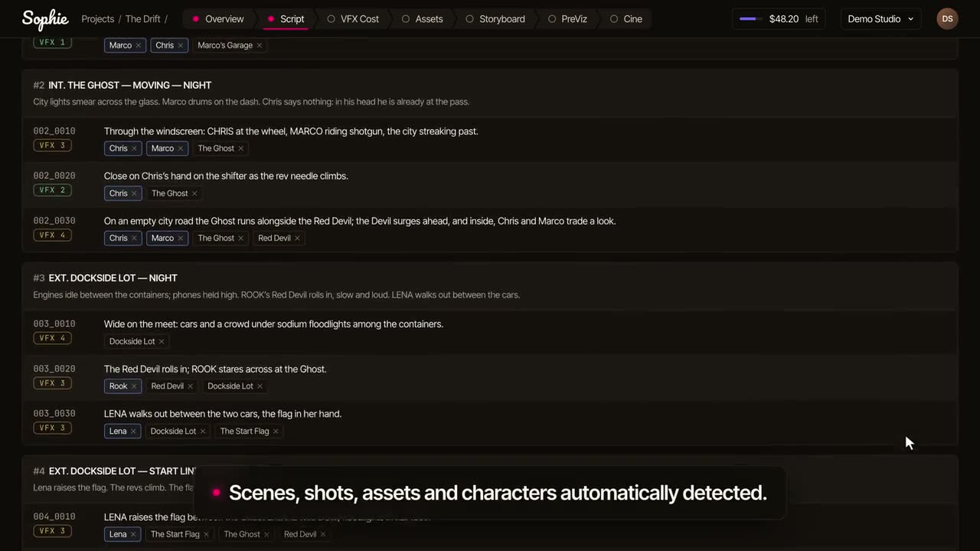
Task: Click shot text 'Close on Chris's hand on the shifter'
Action: (x=226, y=176)
